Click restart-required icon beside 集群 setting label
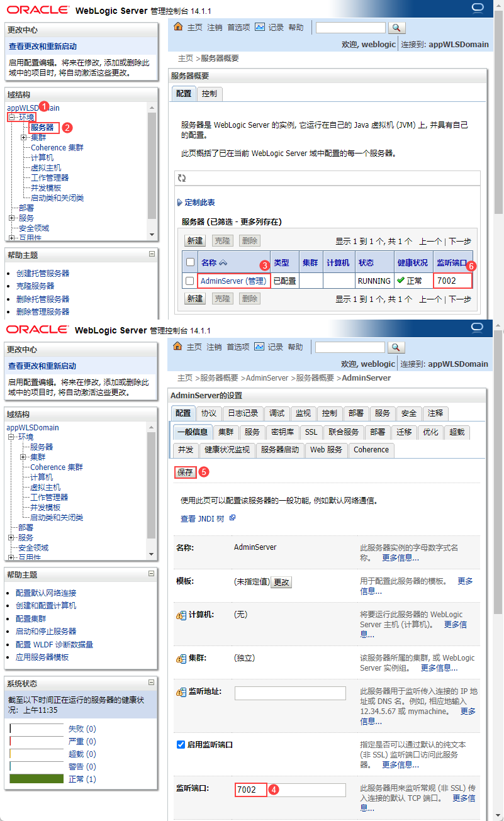504x821 pixels. click(x=181, y=658)
